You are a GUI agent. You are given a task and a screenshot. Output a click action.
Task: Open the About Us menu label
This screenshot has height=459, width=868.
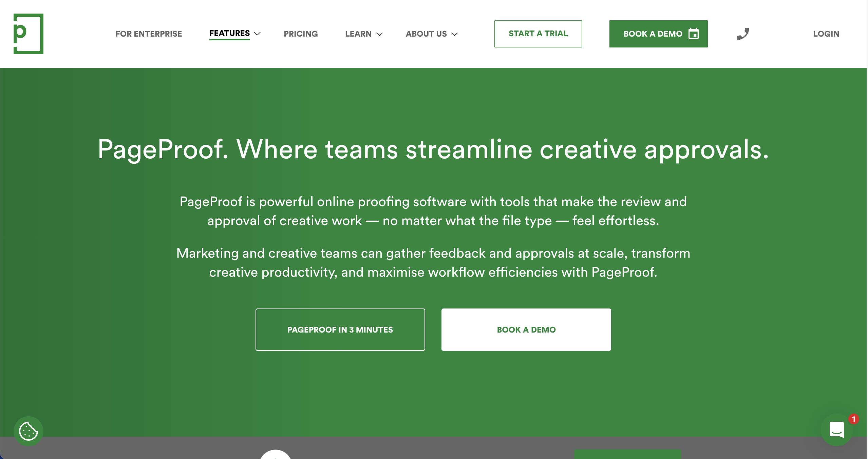coord(426,34)
